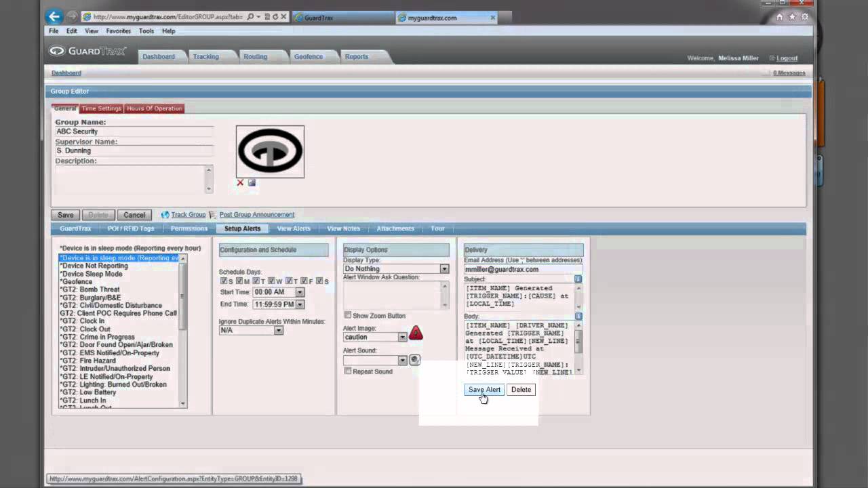Image resolution: width=868 pixels, height=488 pixels.
Task: Play the alert sound preview icon
Action: point(414,360)
